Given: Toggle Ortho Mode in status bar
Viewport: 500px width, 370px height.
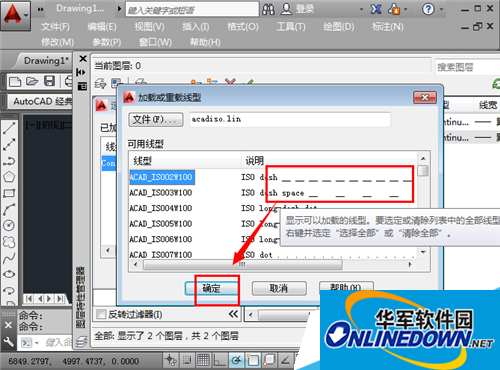Looking at the screenshot, I should [220, 360].
